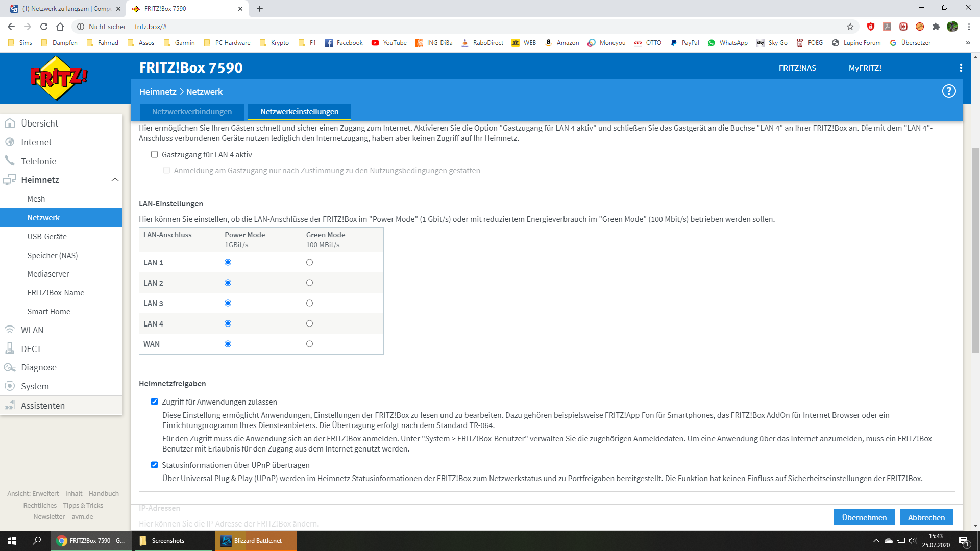Show the hidden bookmarks overflow chevron
980x551 pixels.
pyautogui.click(x=968, y=43)
